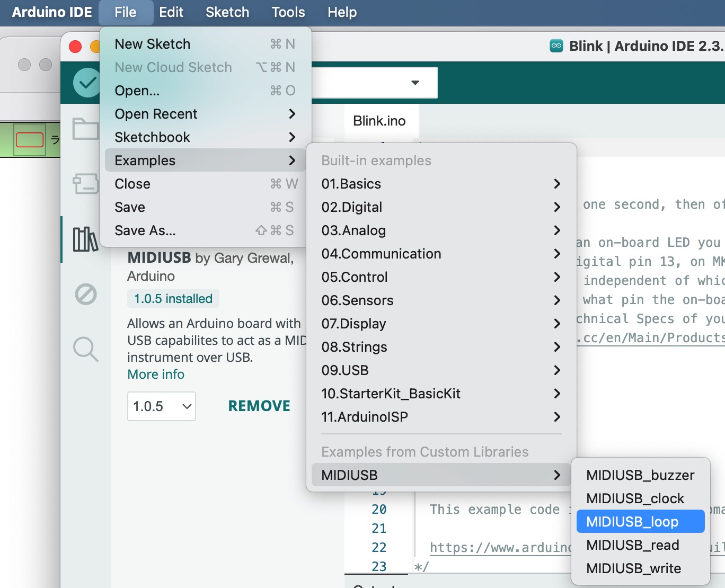725x588 pixels.
Task: Expand 02.Digital examples
Action: point(441,207)
